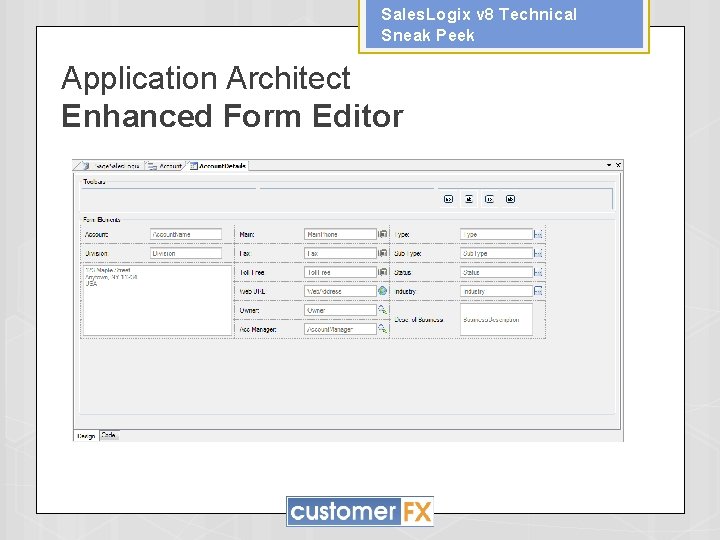The image size is (720, 540).
Task: Select the address text box
Action: coord(158,300)
